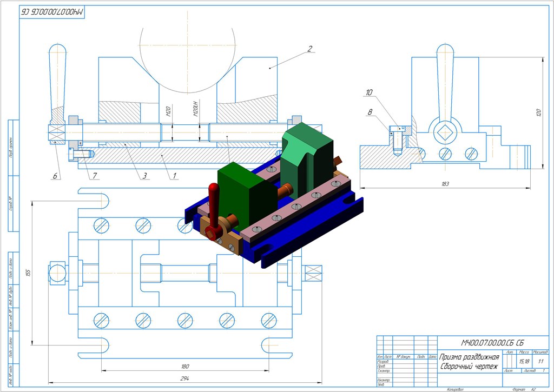Click the 'Т.контр.' row label
554x392 pixels.
[384, 371]
